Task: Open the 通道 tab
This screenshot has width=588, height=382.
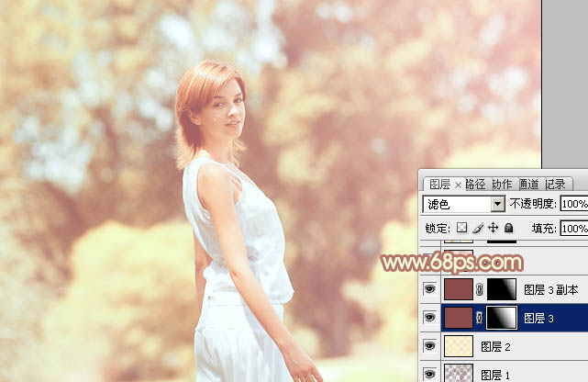Action: pos(528,185)
